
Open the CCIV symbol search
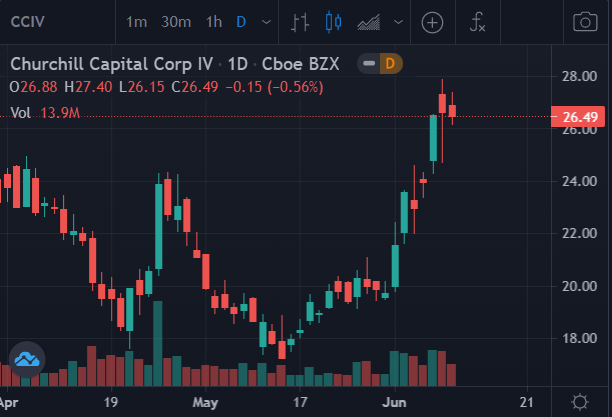point(28,22)
